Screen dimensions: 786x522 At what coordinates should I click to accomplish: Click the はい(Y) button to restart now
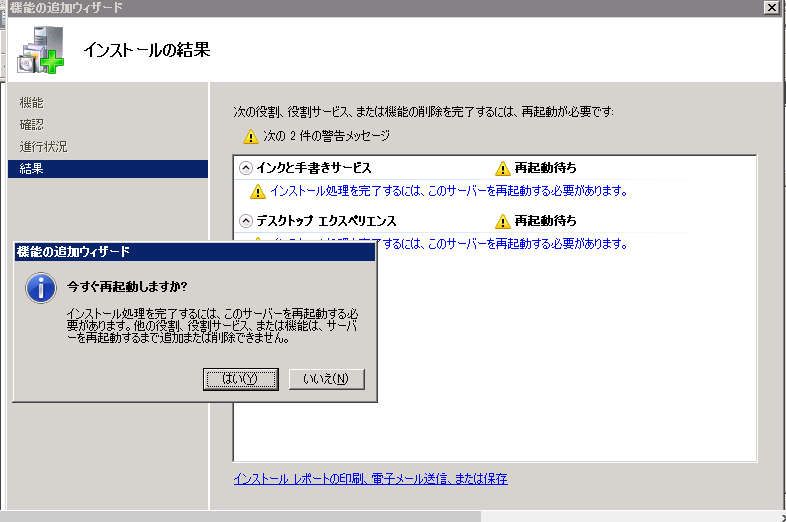(241, 379)
